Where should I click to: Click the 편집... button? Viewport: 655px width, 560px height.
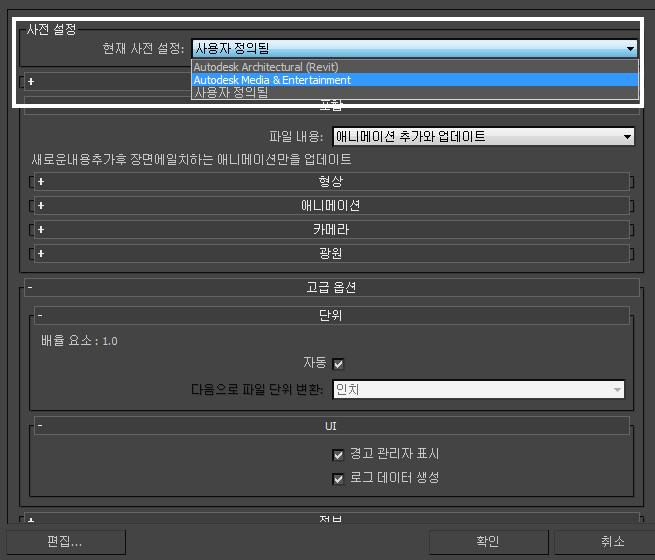click(x=66, y=542)
